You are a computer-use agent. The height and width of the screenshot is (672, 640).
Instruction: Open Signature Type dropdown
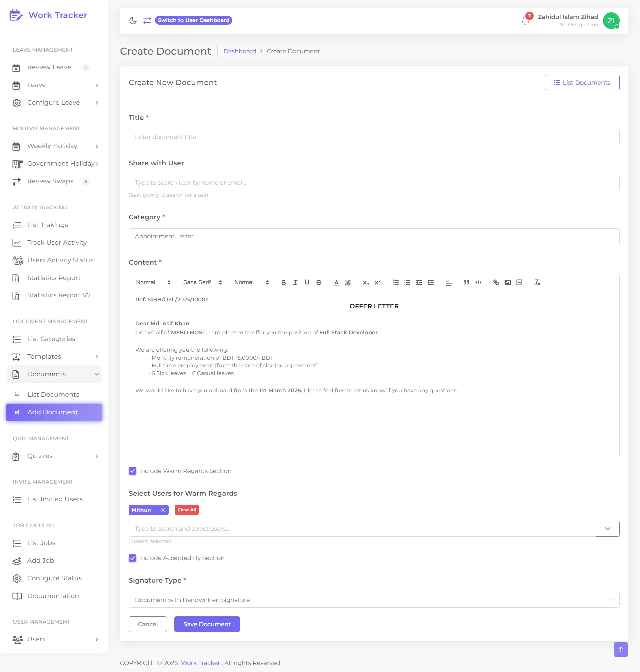click(x=374, y=600)
